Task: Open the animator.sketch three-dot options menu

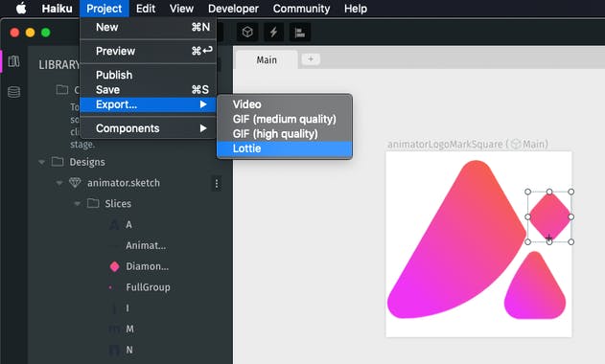Action: [x=217, y=184]
